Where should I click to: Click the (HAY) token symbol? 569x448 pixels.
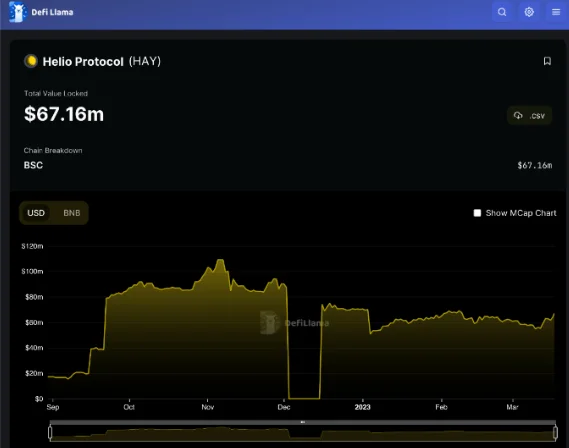coord(145,61)
